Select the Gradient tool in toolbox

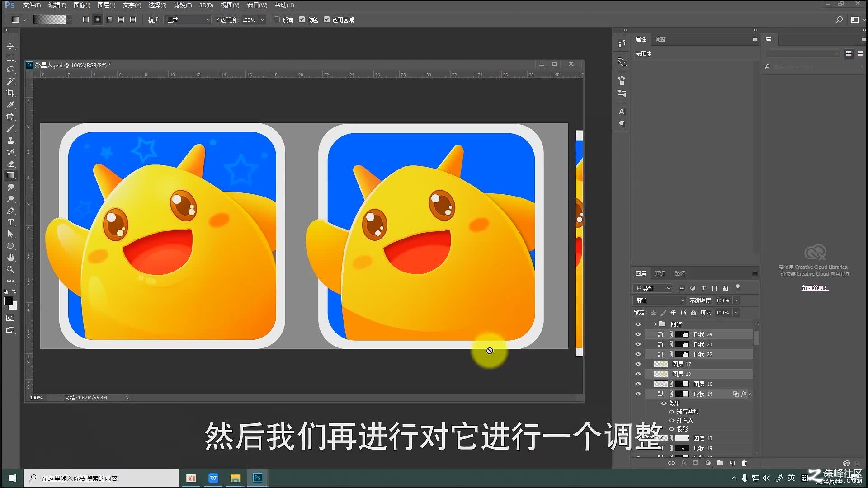10,175
